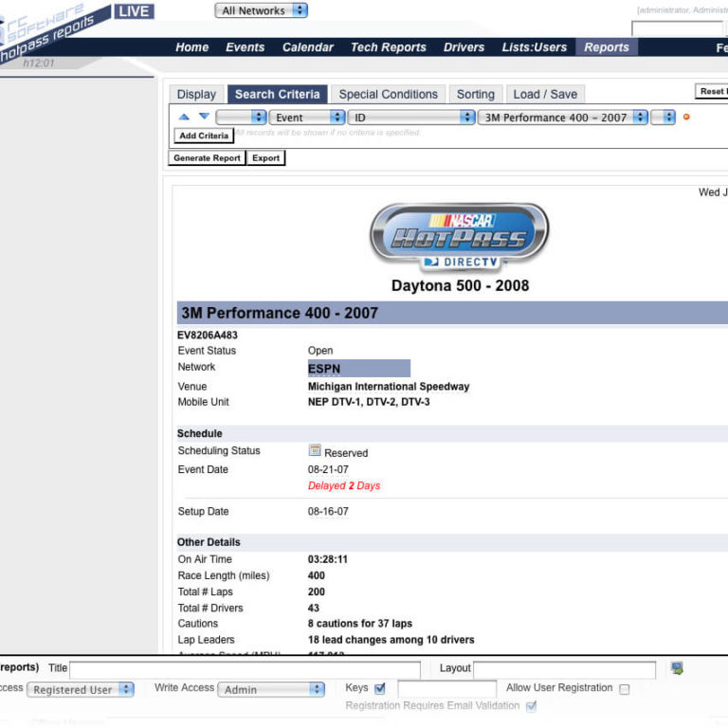Remove criteria with orange circle icon
The image size is (728, 728).
(686, 117)
